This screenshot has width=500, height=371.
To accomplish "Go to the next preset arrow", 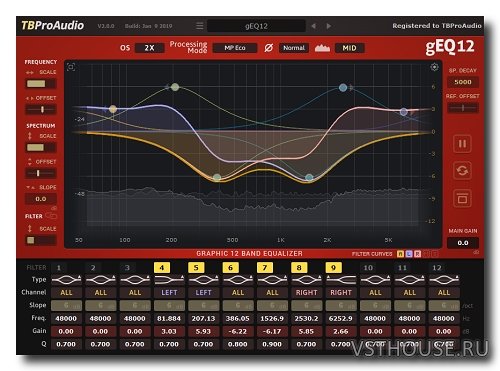I will tap(329, 26).
